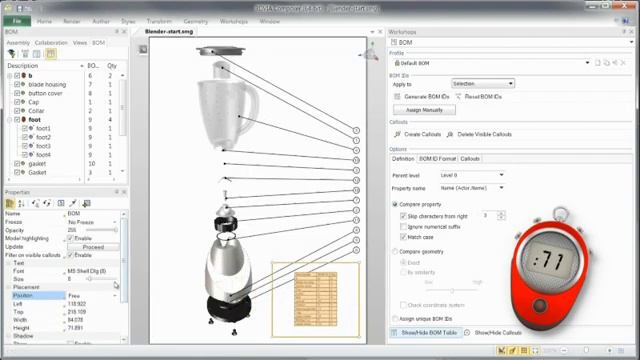Viewport: 640px width, 360px height.
Task: Click Generate BOM IDs
Action: (422, 97)
